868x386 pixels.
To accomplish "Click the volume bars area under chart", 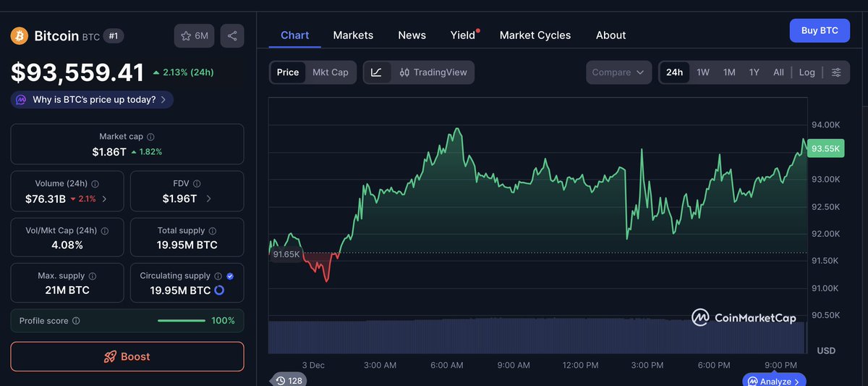I will [x=537, y=337].
